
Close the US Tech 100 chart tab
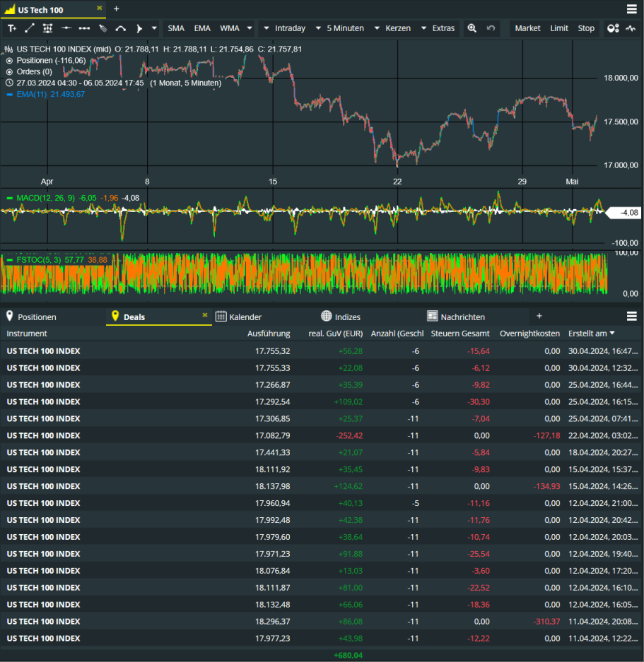point(99,8)
